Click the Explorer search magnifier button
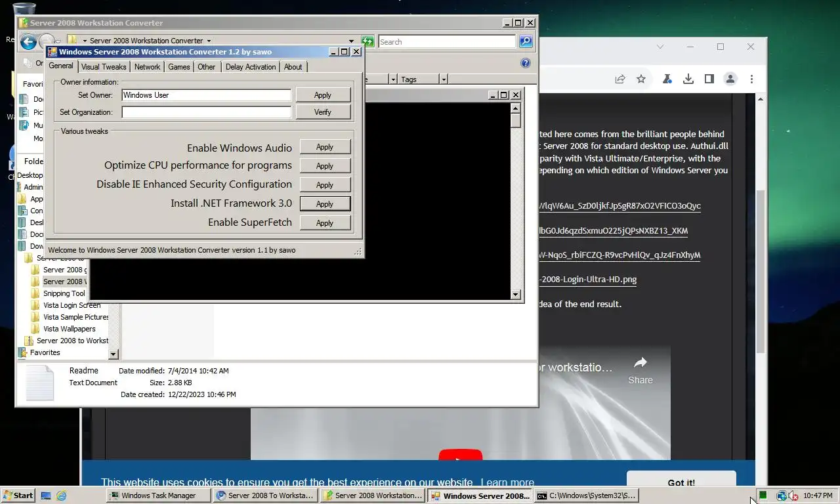This screenshot has height=504, width=840. [x=526, y=41]
